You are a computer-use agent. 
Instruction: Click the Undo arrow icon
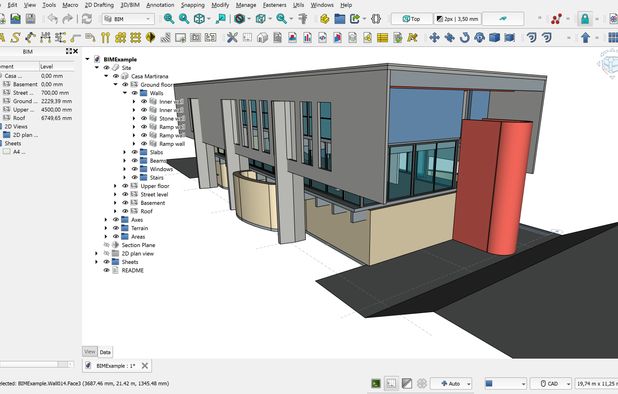click(x=52, y=19)
